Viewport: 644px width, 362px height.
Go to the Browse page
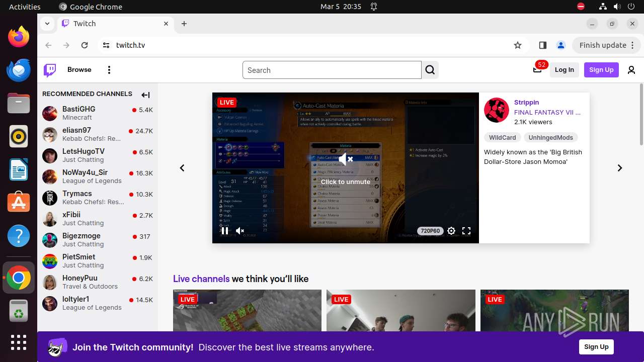(79, 70)
